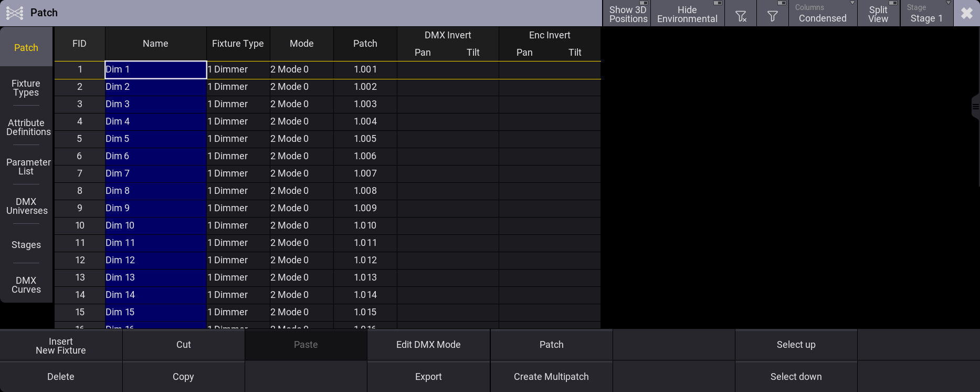Select the Dim 1 name cell
The height and width of the screenshot is (392, 980).
(x=156, y=69)
